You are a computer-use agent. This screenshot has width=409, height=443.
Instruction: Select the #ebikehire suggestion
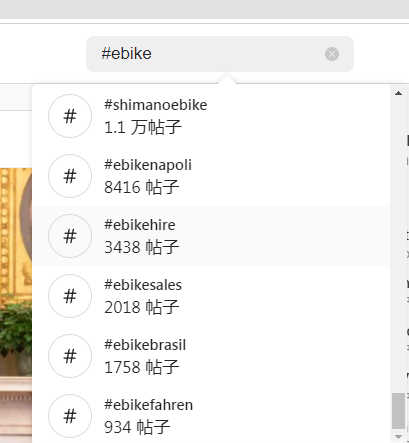tap(211, 236)
